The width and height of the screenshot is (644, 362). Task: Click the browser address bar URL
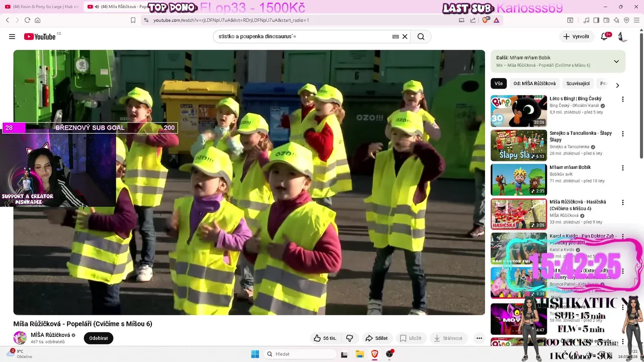point(231,20)
